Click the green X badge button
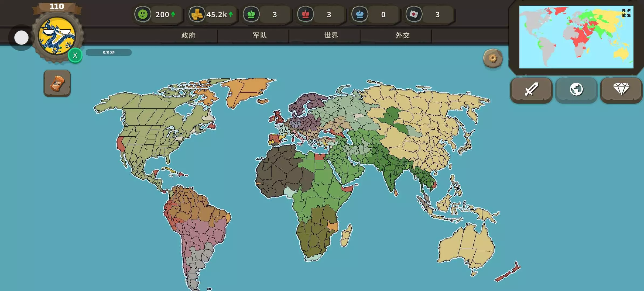This screenshot has width=644, height=291. [75, 56]
